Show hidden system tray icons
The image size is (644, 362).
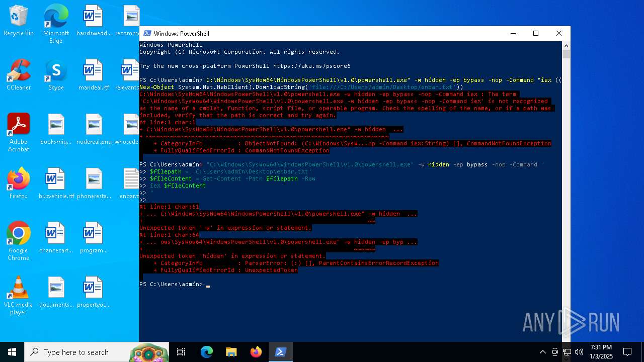point(542,352)
